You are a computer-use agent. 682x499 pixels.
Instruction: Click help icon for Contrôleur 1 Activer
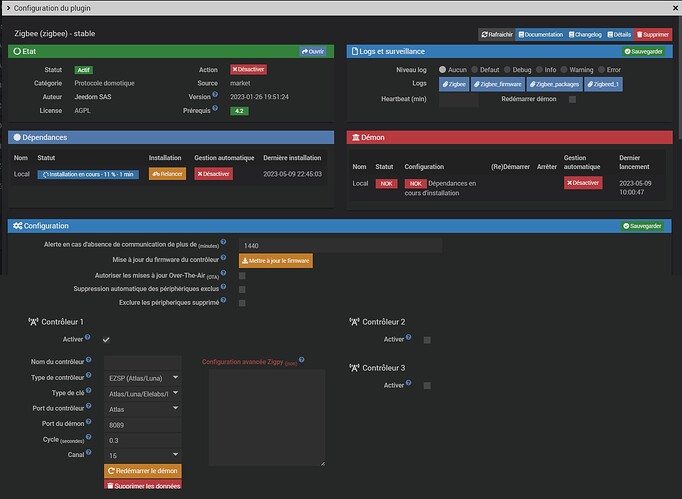coord(87,337)
